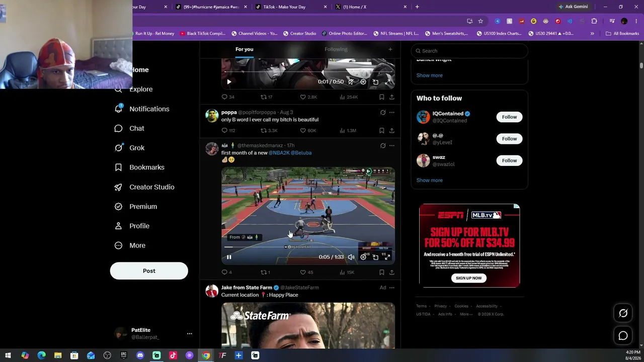Click the @Beluba mention link
This screenshot has width=644, height=362.
click(x=301, y=153)
